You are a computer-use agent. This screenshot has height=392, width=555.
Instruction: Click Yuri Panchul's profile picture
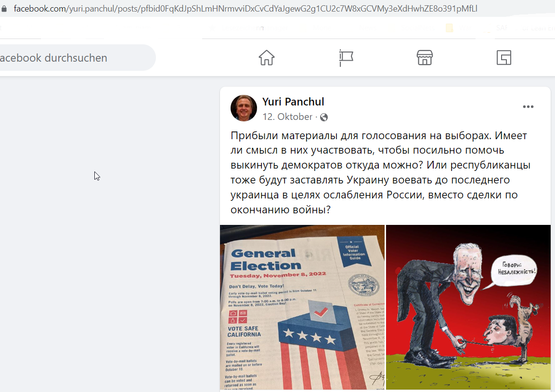(x=244, y=108)
